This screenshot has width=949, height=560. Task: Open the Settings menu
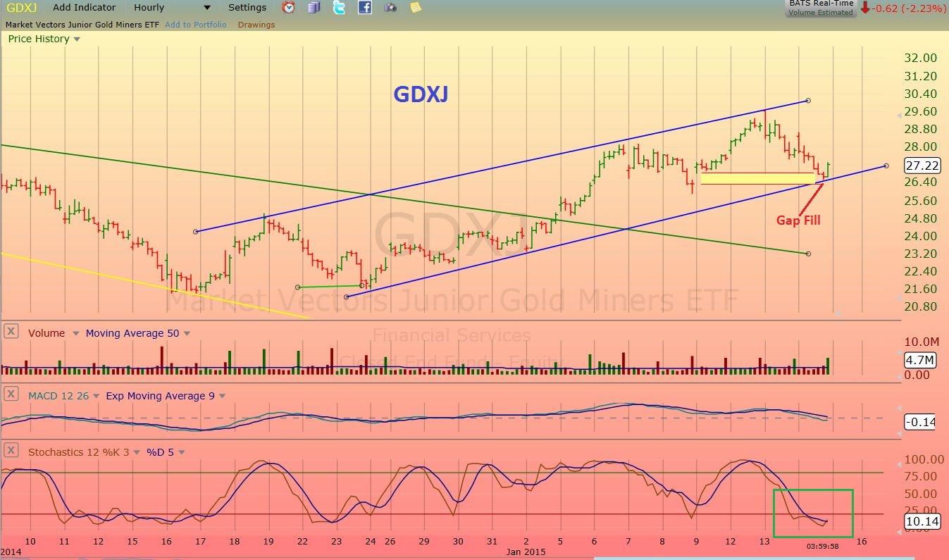click(x=247, y=8)
